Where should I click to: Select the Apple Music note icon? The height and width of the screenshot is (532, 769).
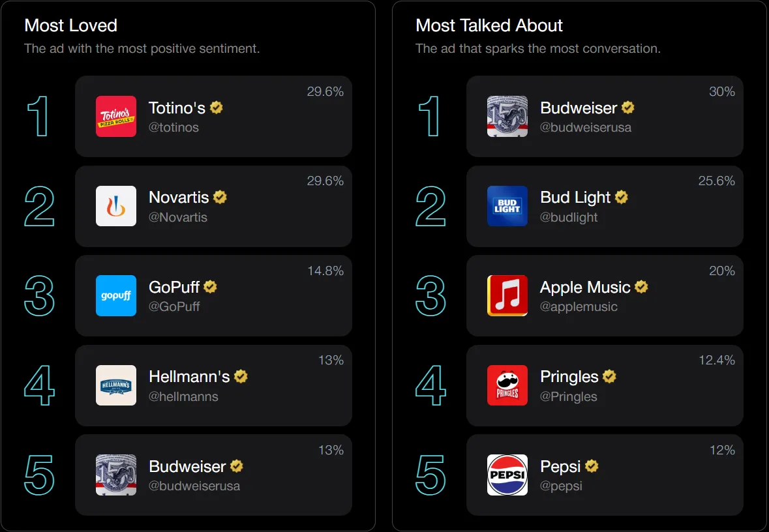(x=507, y=295)
